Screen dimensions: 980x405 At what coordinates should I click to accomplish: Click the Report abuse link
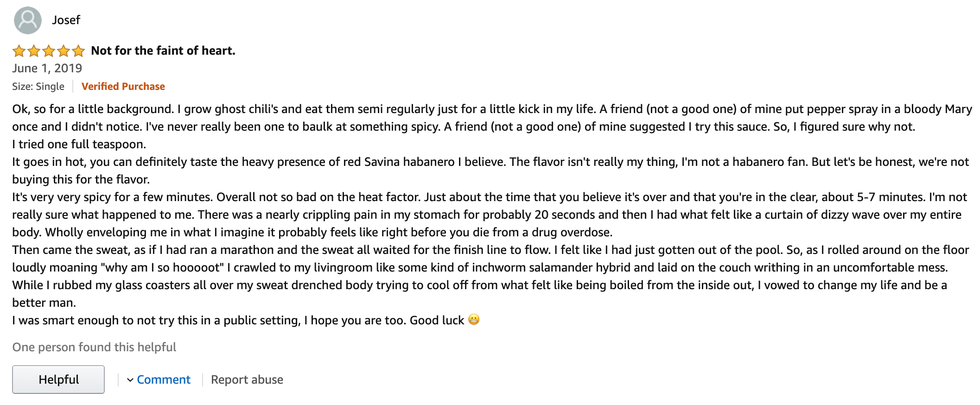pos(247,380)
